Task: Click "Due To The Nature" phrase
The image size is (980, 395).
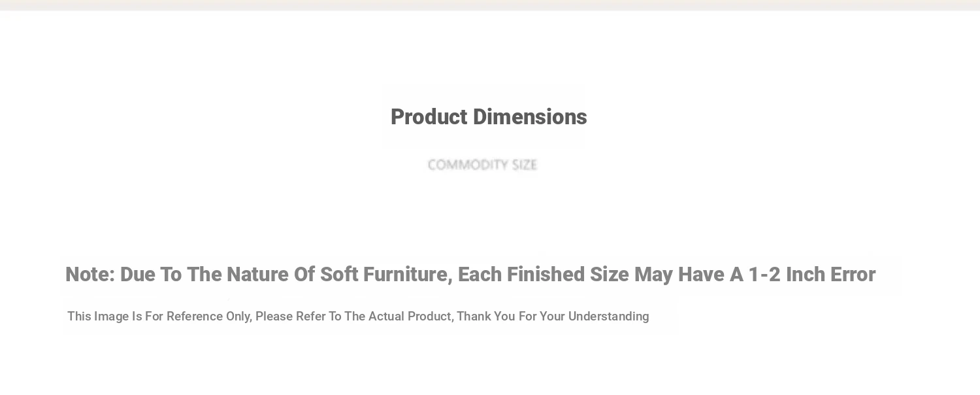Action: coord(204,275)
